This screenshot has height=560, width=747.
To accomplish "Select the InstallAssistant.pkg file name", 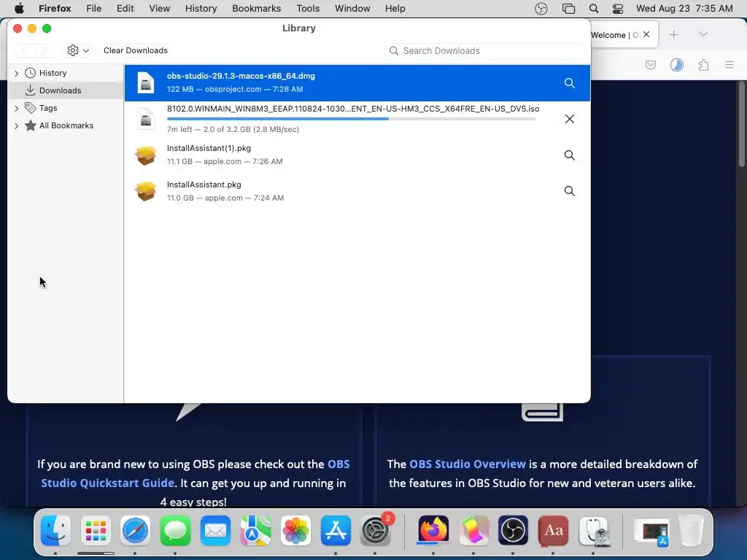I will 204,184.
